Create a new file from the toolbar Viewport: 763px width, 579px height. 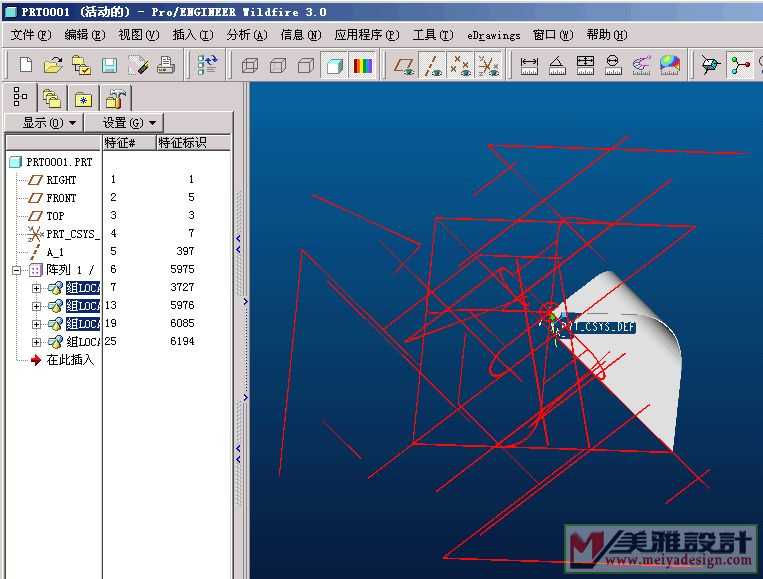(x=25, y=65)
